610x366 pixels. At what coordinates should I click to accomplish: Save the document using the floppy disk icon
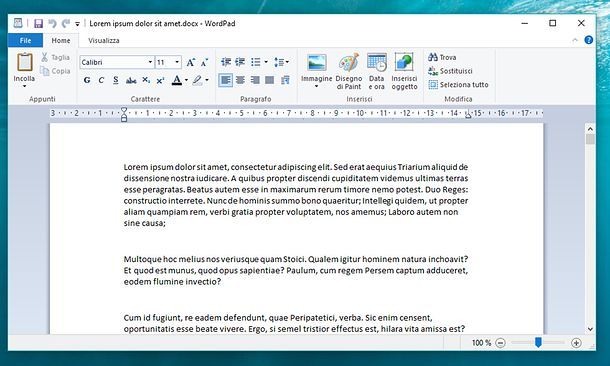point(38,23)
